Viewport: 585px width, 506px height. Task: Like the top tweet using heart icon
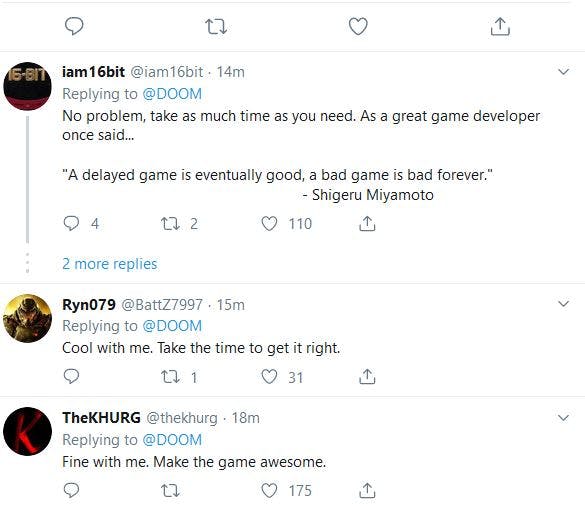(x=358, y=26)
